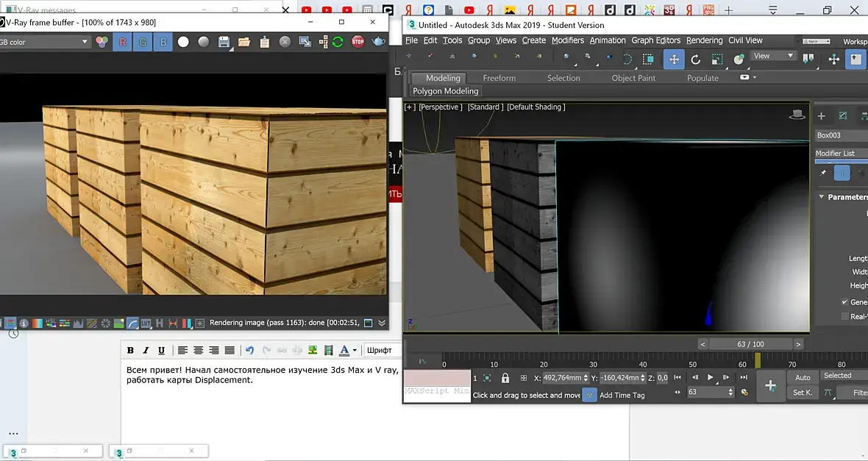This screenshot has height=461, width=868.
Task: Click the teapot render icon
Action: tap(378, 42)
